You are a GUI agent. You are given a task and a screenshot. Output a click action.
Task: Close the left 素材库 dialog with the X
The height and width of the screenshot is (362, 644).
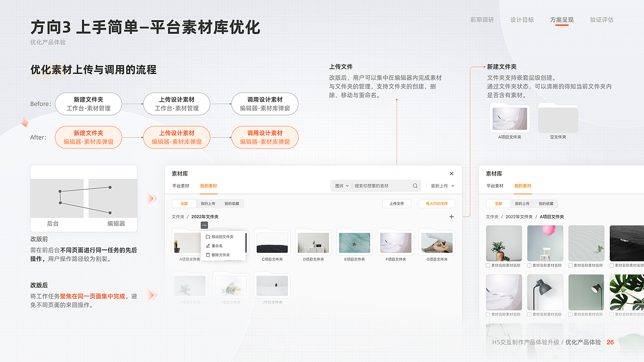pos(451,173)
